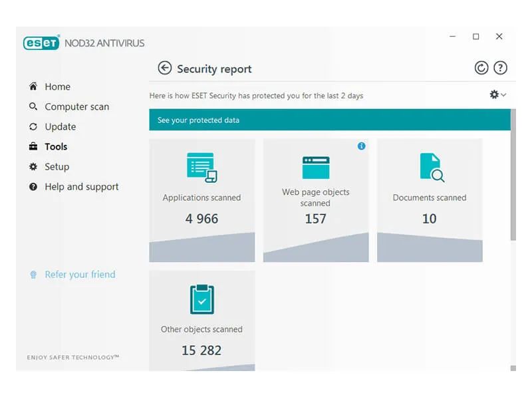The width and height of the screenshot is (532, 399).
Task: Click the Applications scanned count 4 966
Action: [202, 219]
